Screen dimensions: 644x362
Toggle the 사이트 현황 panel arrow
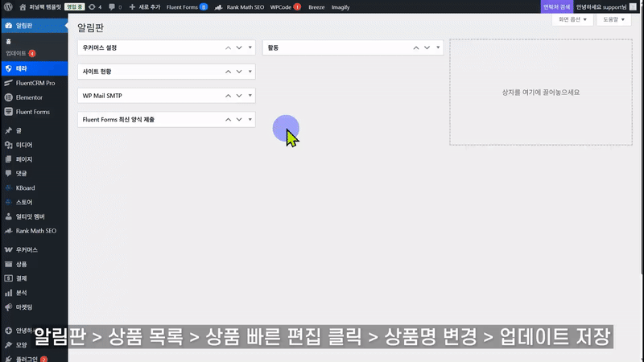(x=250, y=72)
